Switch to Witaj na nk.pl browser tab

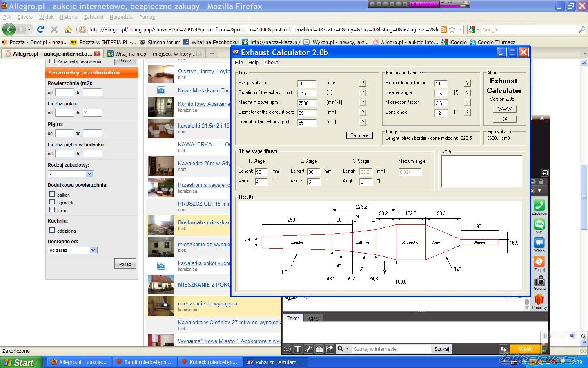pyautogui.click(x=155, y=54)
